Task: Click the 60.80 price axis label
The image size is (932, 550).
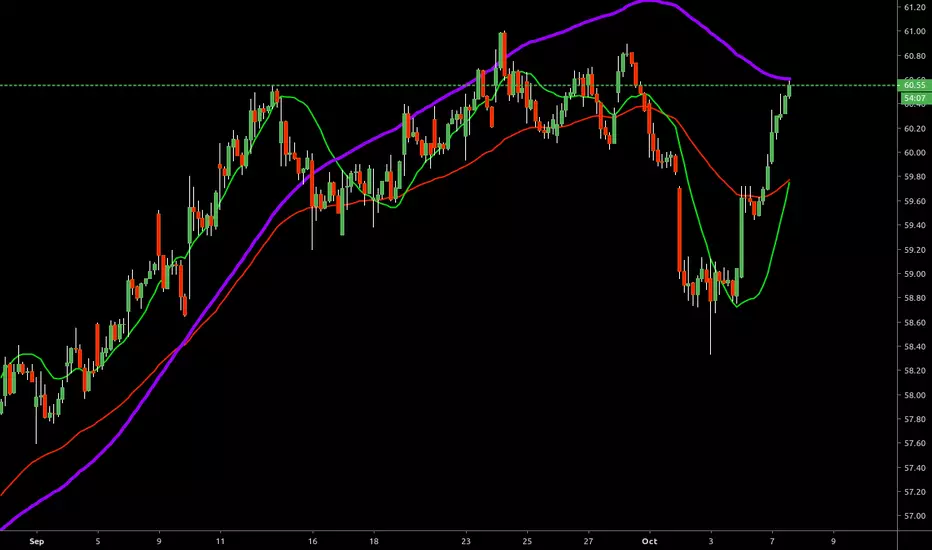Action: 914,56
